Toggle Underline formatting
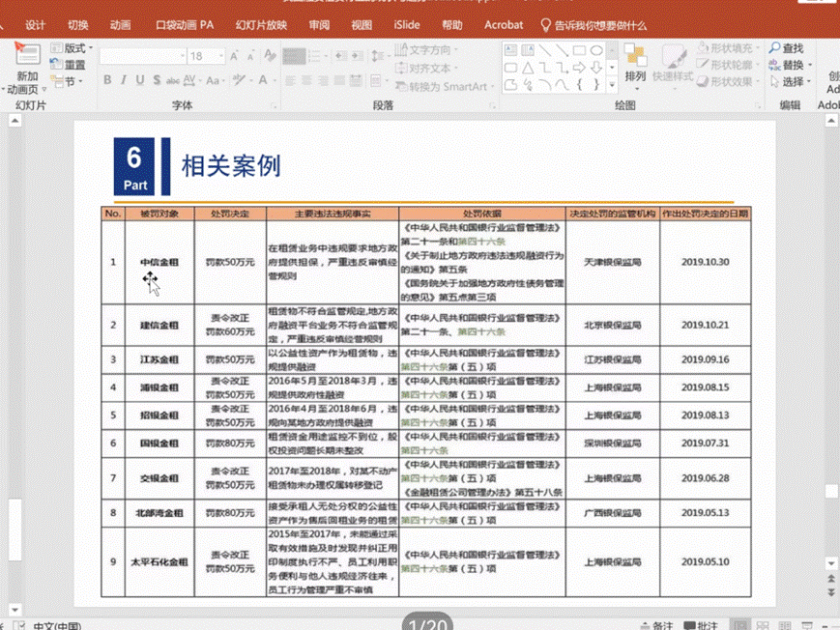 pos(139,81)
